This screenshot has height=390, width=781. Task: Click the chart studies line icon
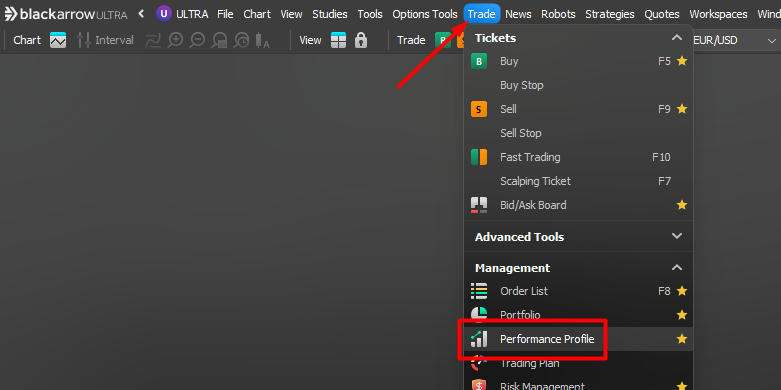coord(153,41)
